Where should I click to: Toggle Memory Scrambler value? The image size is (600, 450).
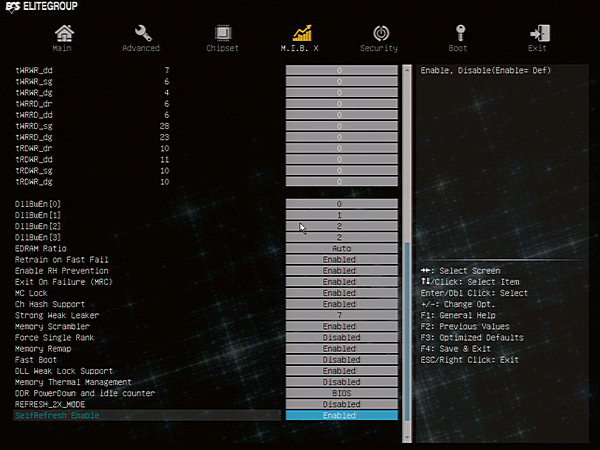(x=342, y=326)
